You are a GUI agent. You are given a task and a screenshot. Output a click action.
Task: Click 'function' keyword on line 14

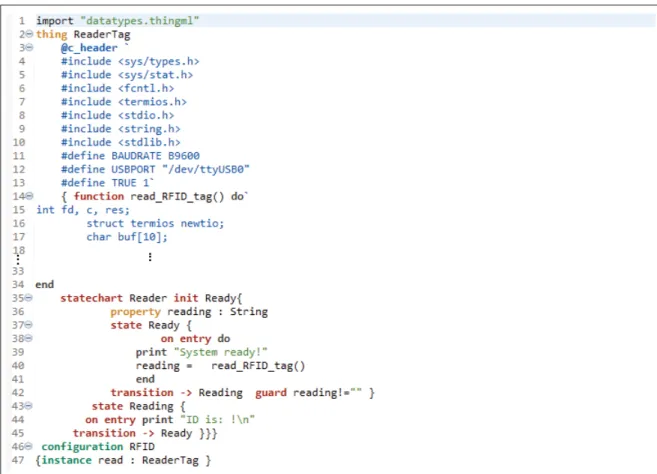[99, 196]
